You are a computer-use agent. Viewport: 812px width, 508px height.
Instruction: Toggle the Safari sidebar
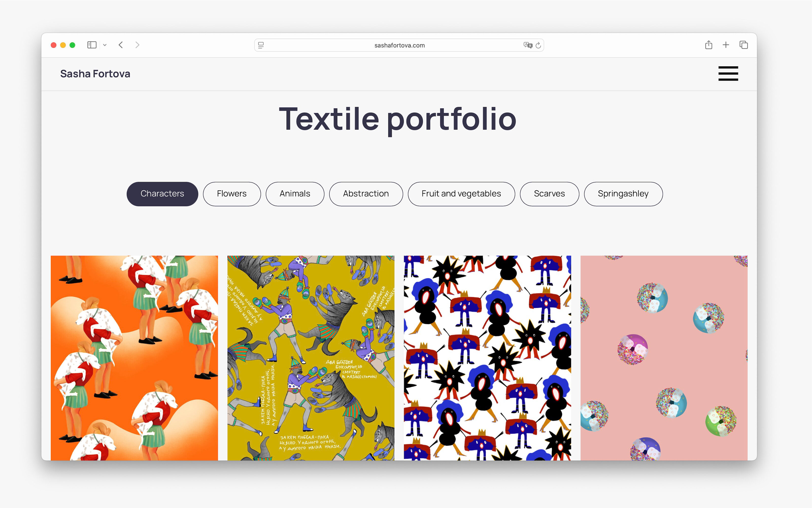[x=92, y=45]
